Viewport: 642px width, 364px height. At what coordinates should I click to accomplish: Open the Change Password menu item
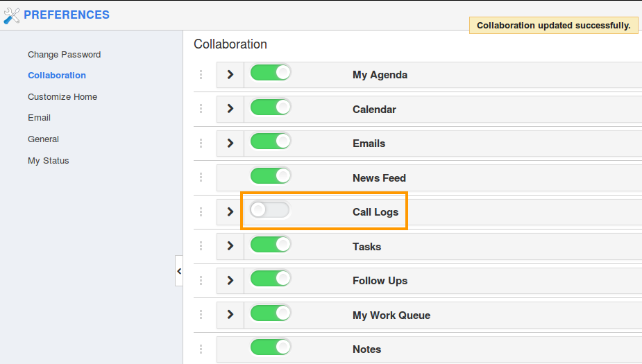[65, 54]
